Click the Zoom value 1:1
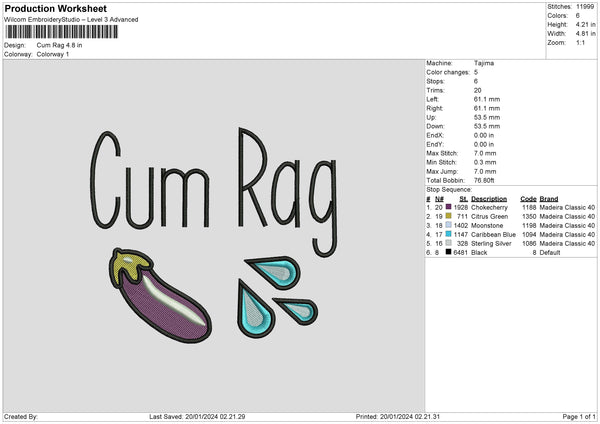The width and height of the screenshot is (600, 424). [580, 43]
